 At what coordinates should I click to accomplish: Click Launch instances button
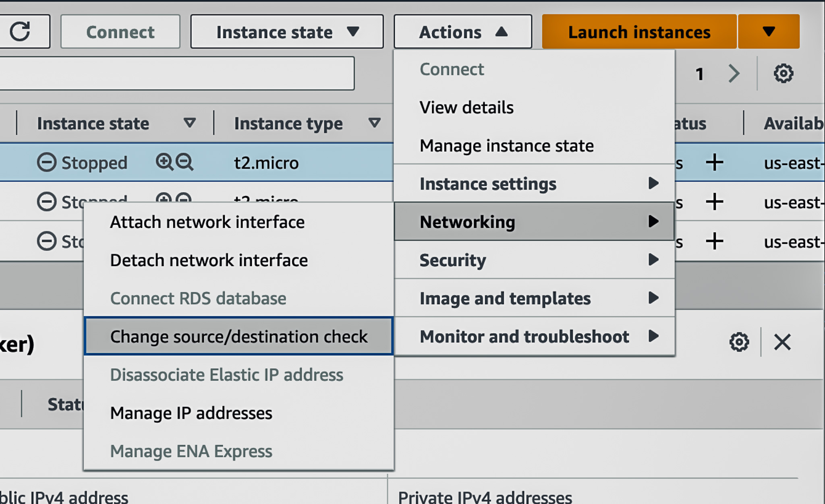639,32
